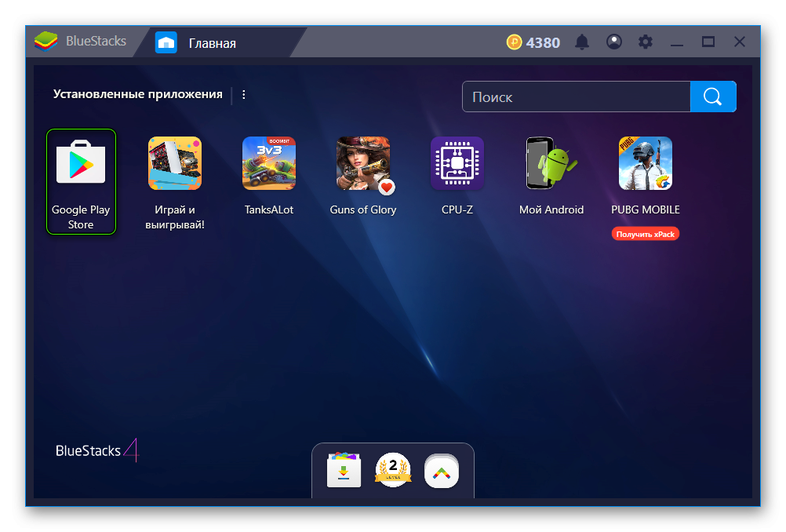
Task: Close the BlueStacks window
Action: (x=740, y=42)
